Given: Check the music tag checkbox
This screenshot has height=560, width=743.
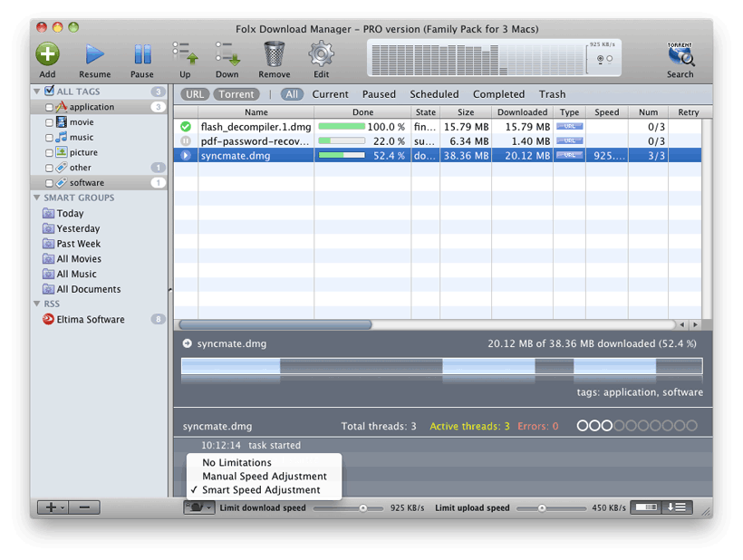Looking at the screenshot, I should (49, 138).
